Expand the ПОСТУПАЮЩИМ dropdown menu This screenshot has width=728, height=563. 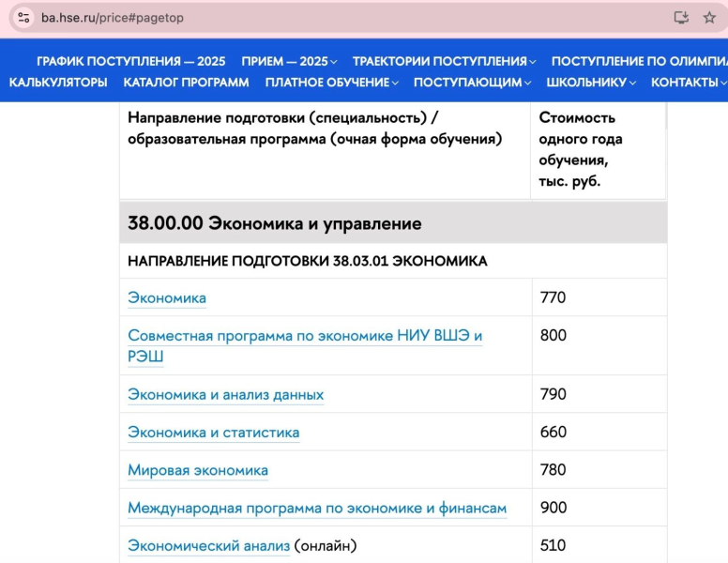tap(472, 82)
